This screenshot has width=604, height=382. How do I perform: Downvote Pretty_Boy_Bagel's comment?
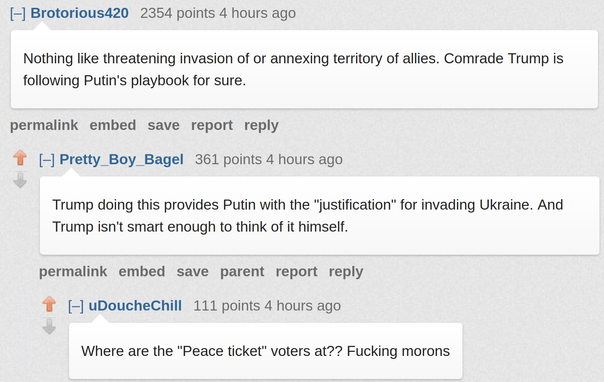tap(20, 180)
